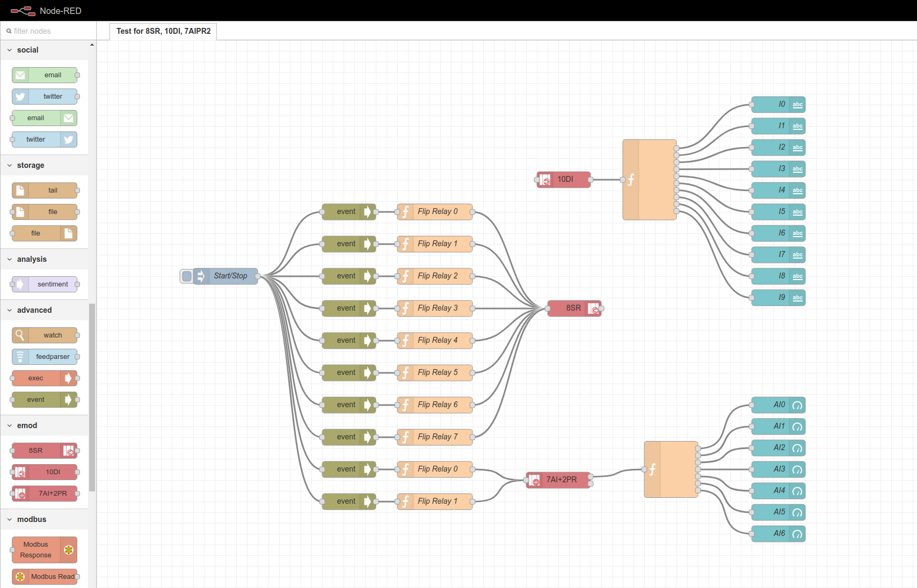Open the Test for 8SR, 10DI, 7AIPR2 tab
Viewport: 917px width, 588px height.
point(163,31)
